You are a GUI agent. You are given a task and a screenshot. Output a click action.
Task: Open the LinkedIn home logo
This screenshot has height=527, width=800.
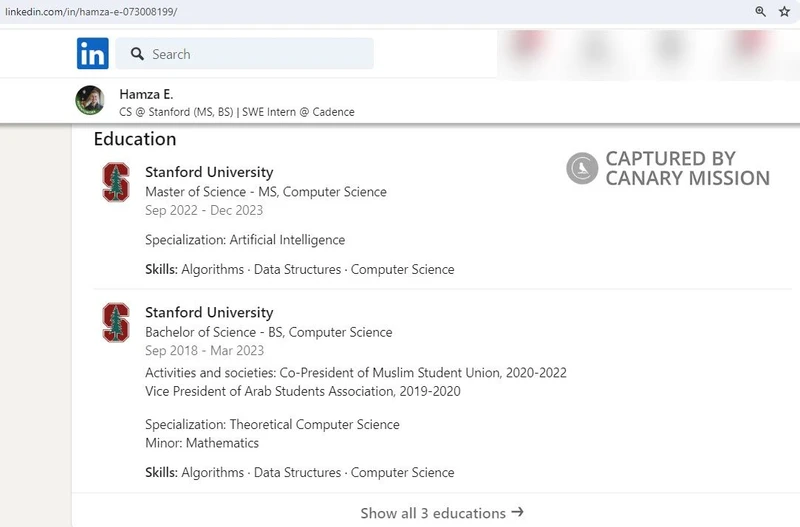pyautogui.click(x=92, y=53)
